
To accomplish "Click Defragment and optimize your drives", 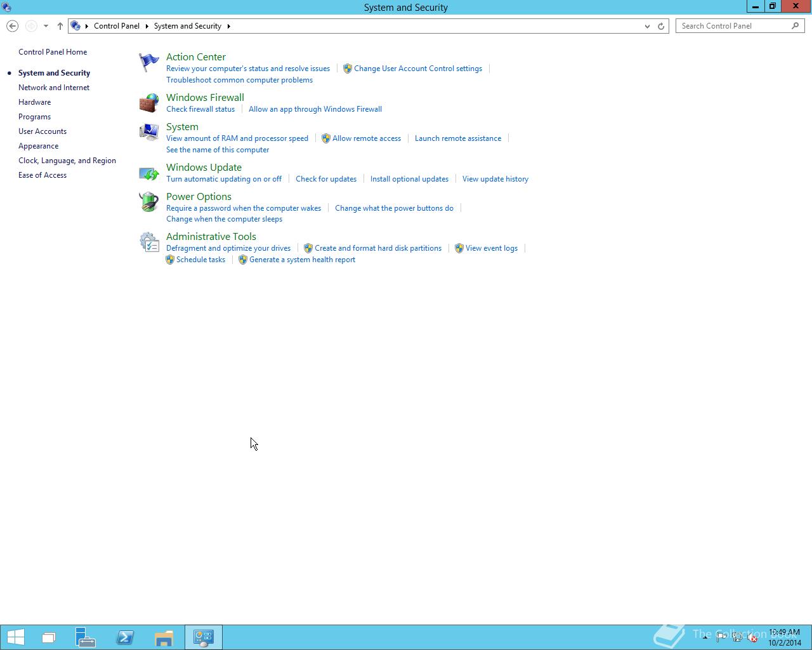I will tap(228, 248).
